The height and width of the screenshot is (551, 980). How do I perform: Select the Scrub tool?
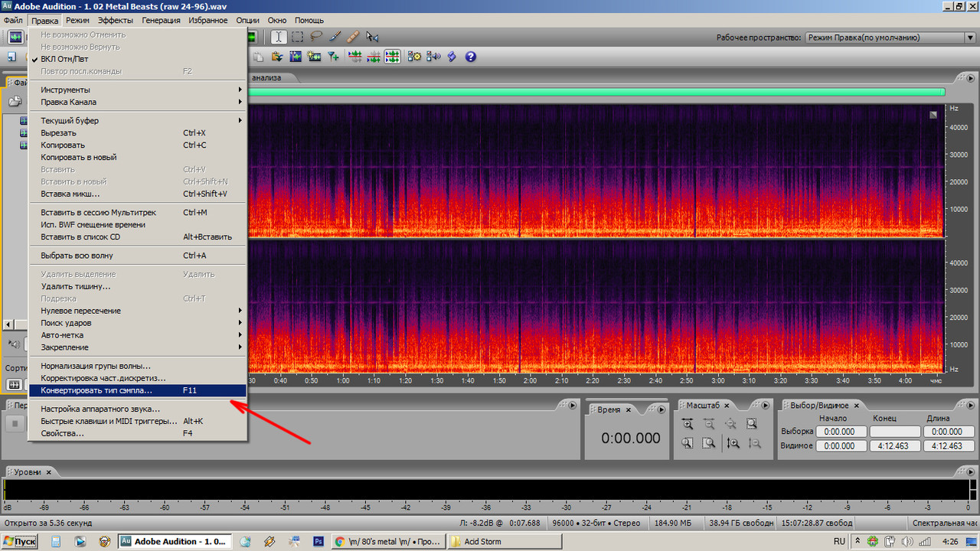pos(373,37)
